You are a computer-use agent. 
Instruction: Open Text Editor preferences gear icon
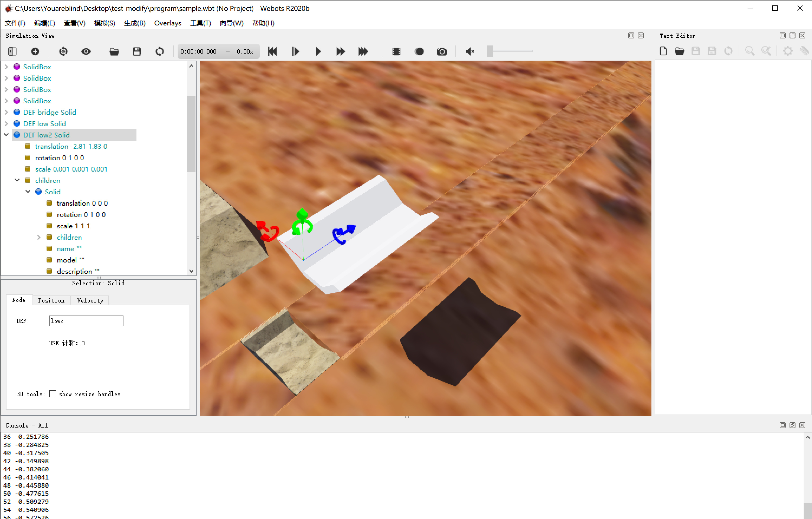788,51
